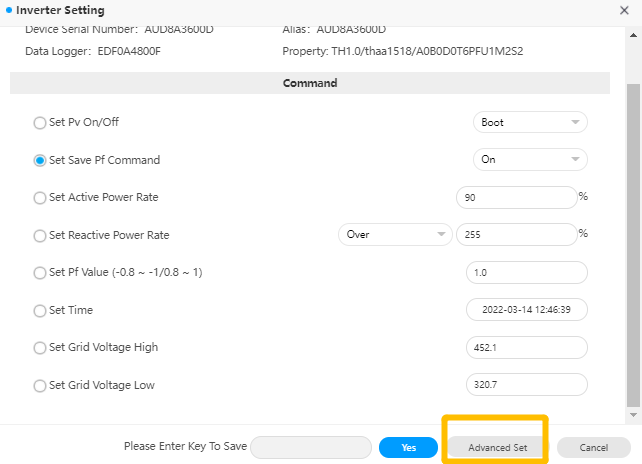Select Set Grid Voltage Low option
The height and width of the screenshot is (464, 642).
(x=40, y=385)
